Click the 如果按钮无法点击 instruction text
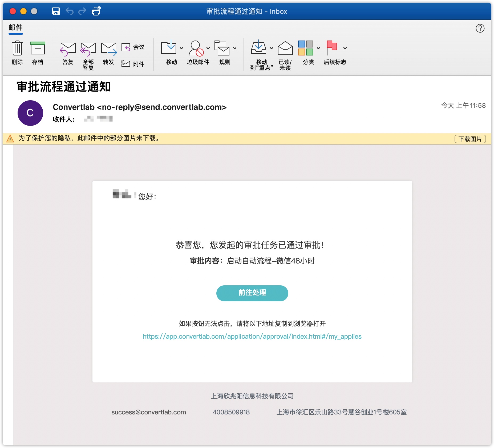 pyautogui.click(x=252, y=324)
